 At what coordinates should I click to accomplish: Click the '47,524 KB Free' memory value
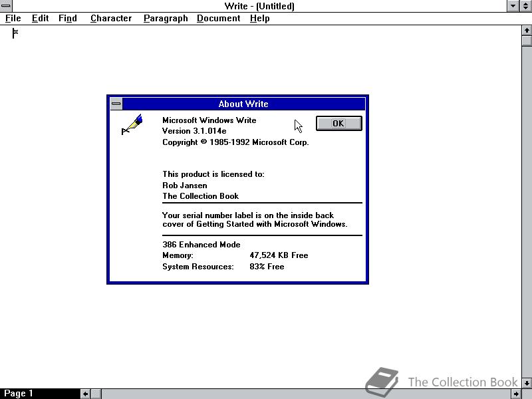click(279, 255)
